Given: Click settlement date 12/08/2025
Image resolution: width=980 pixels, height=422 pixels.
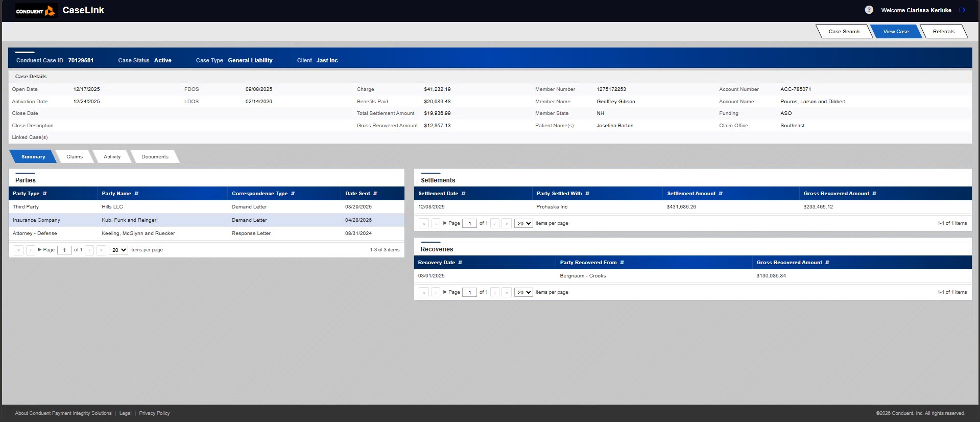Looking at the screenshot, I should coord(432,207).
